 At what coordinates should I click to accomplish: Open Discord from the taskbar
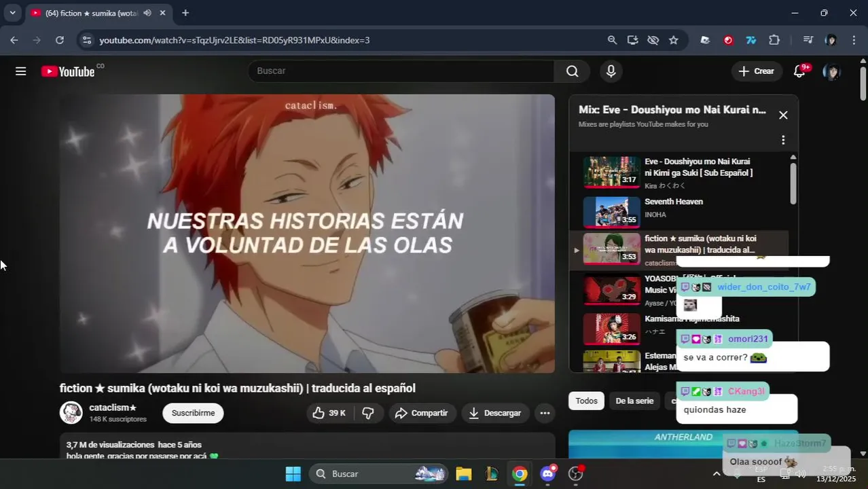(x=547, y=474)
